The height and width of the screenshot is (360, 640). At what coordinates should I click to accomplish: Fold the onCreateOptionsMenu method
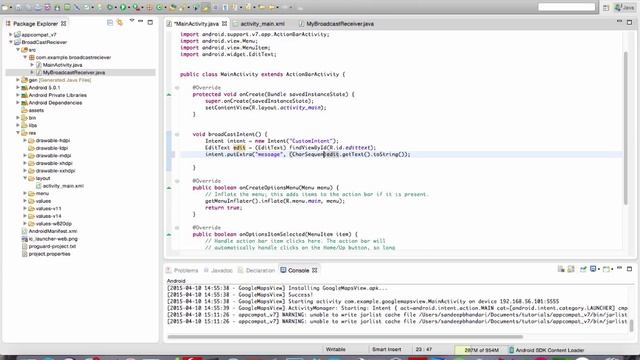click(x=177, y=181)
